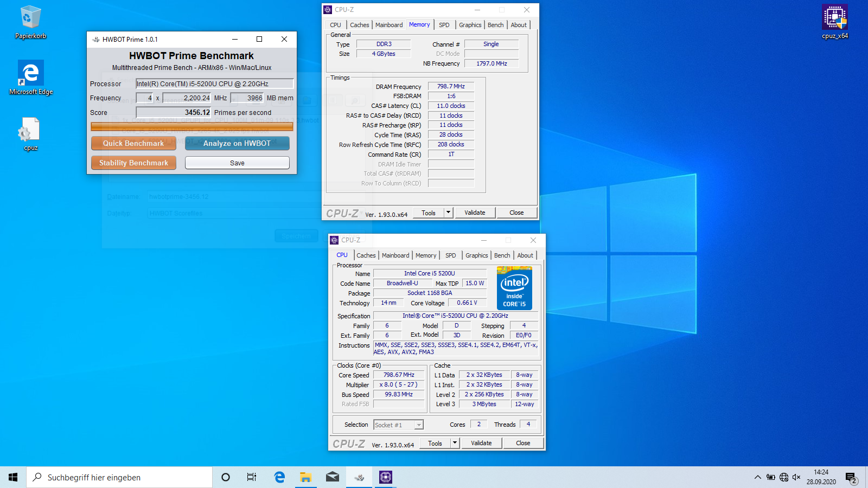Click the Processor name field
This screenshot has height=488, width=868.
[214, 84]
